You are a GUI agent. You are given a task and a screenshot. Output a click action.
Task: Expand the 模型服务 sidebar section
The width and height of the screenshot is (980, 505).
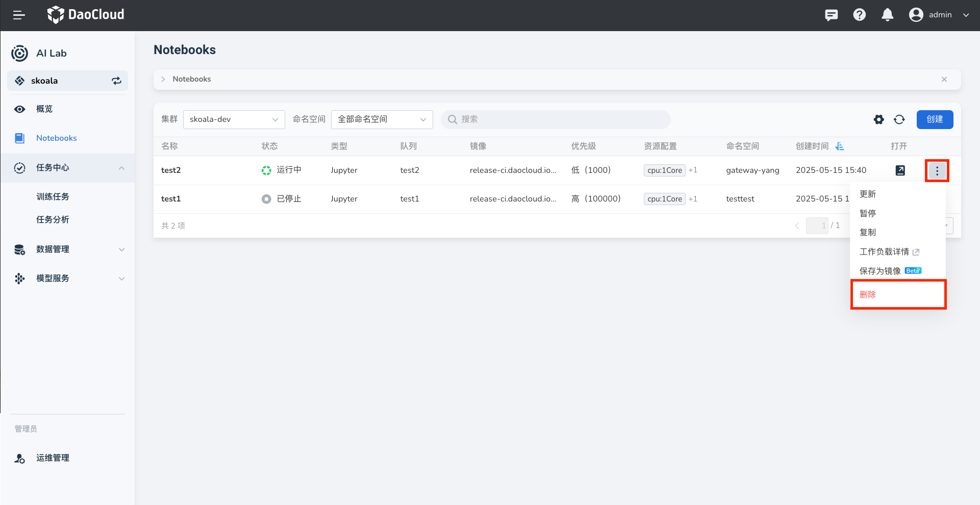[68, 279]
